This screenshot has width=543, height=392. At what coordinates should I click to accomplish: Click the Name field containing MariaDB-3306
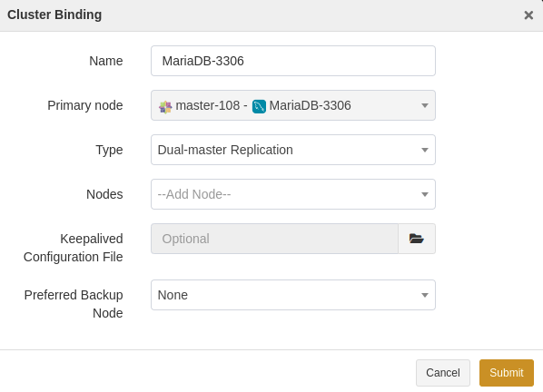pos(293,61)
